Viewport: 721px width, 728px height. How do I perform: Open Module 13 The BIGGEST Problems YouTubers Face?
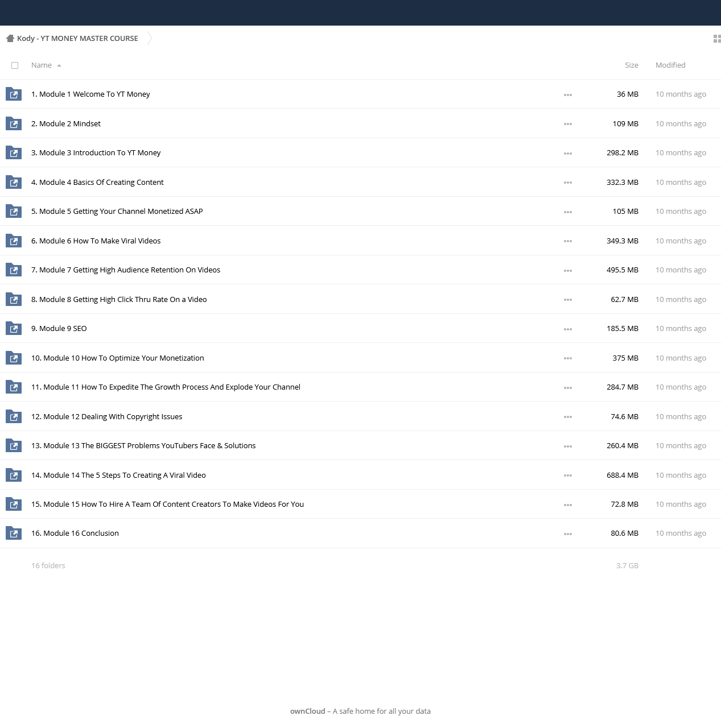pyautogui.click(x=143, y=446)
